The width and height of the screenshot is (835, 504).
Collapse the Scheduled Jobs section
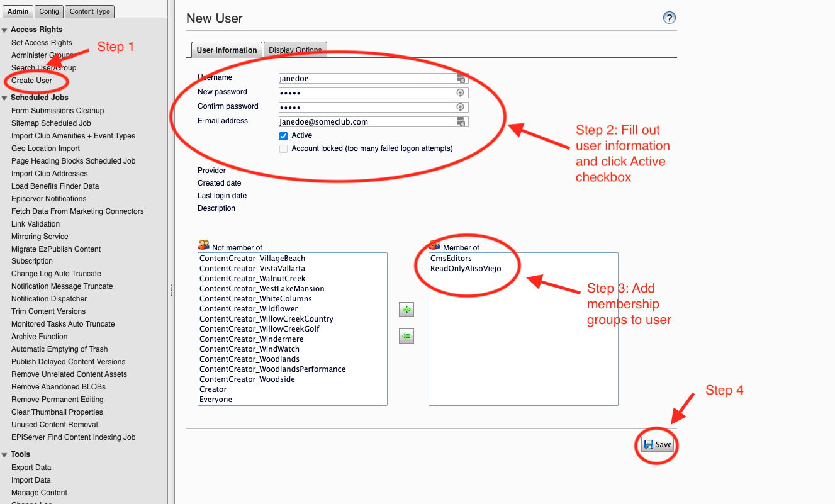(x=4, y=98)
